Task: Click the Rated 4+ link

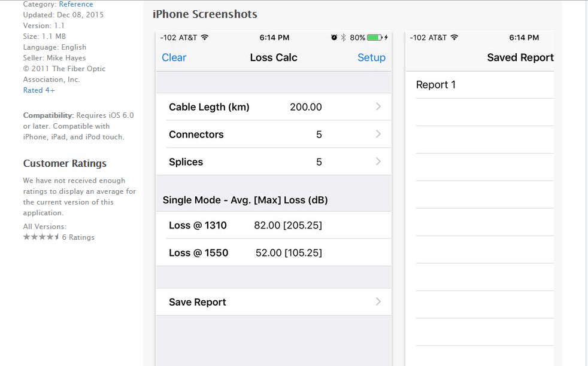Action: (x=38, y=90)
